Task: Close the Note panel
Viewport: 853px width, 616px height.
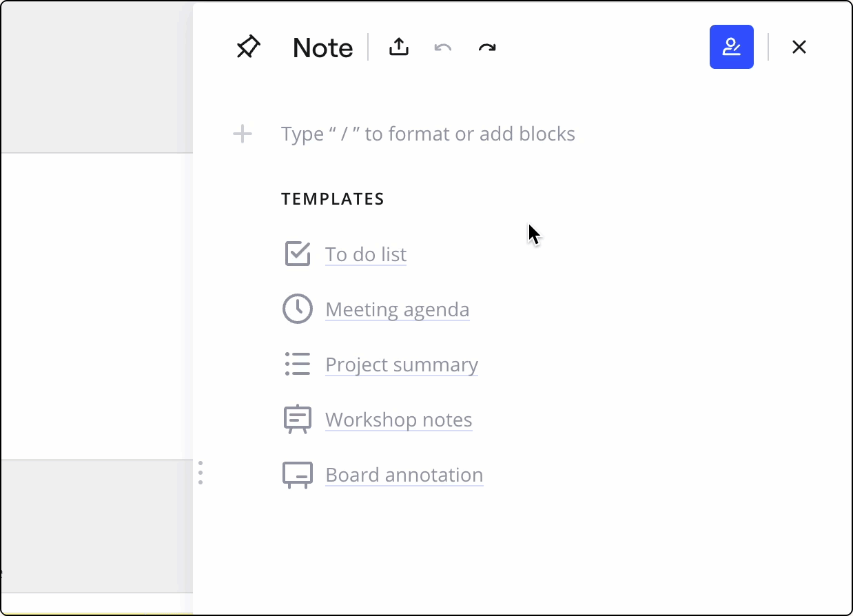Action: (799, 47)
